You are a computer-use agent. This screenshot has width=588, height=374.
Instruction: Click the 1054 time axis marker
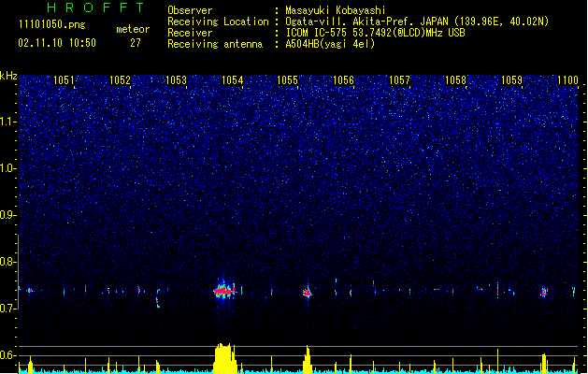pos(232,80)
